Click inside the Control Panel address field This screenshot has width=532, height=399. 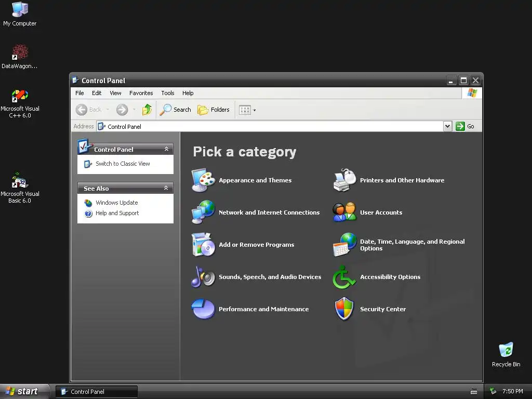(x=270, y=126)
